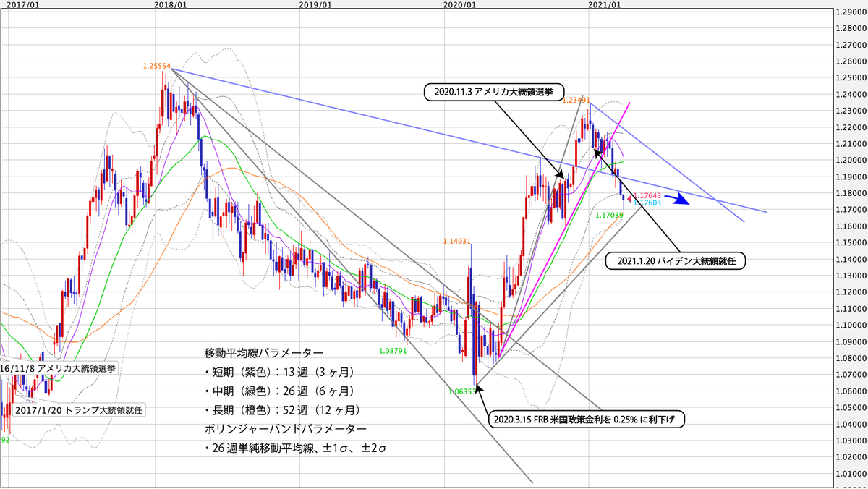Click the 26週単純移動平均線 ±1σ ±2σ line
Screen dimensions: 868x489
[x=295, y=449]
